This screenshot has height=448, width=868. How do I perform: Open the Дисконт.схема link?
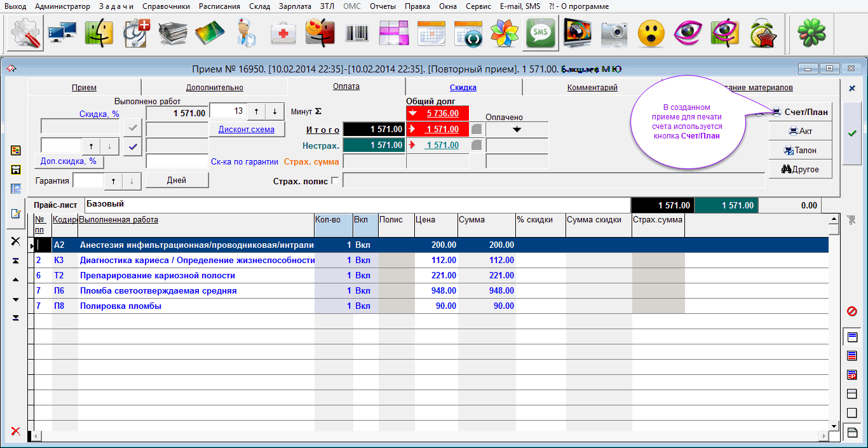[x=247, y=129]
